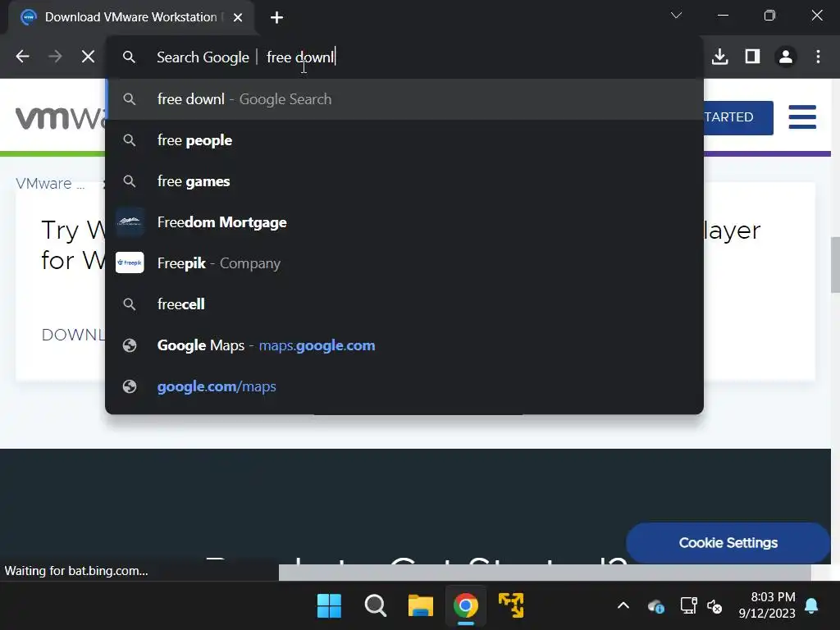840x630 pixels.
Task: Select the 'free games' suggestion
Action: click(404, 181)
